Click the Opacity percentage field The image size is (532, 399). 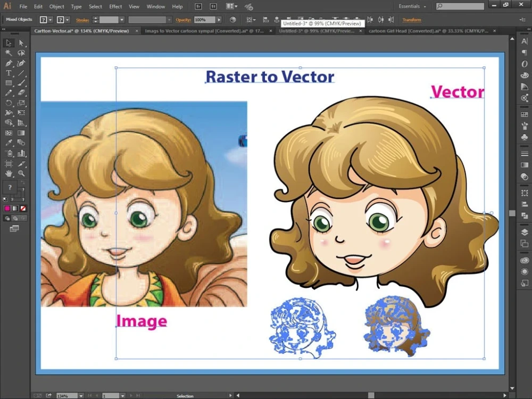[x=205, y=20]
